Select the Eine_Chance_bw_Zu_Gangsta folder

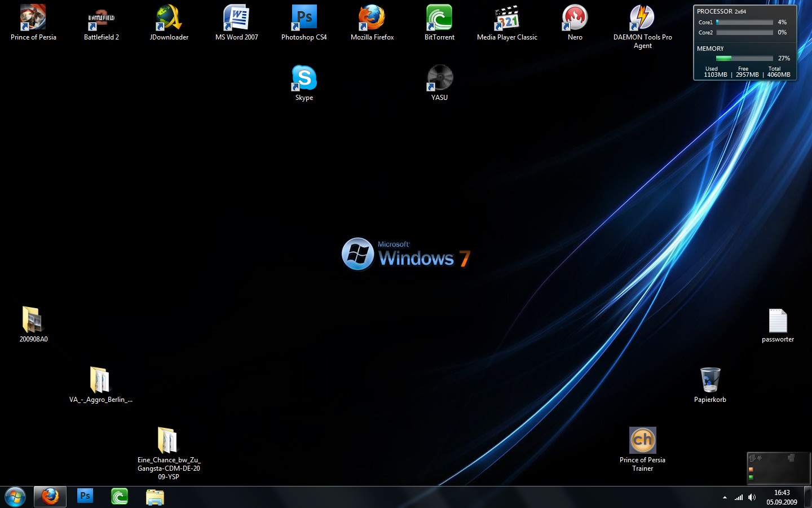[169, 453]
